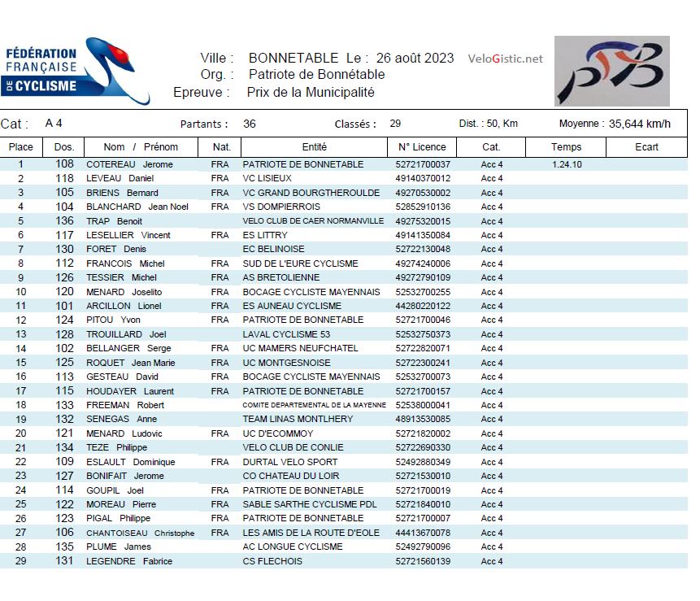Viewport: 700px width, 601px height.
Task: Select entity ES AUNEAU CYCLISME
Action: [292, 306]
